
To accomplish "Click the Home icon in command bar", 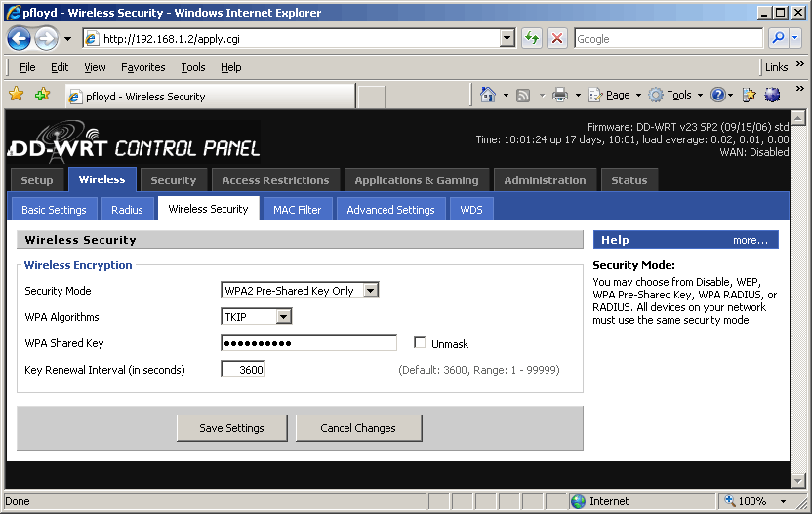I will (x=488, y=95).
